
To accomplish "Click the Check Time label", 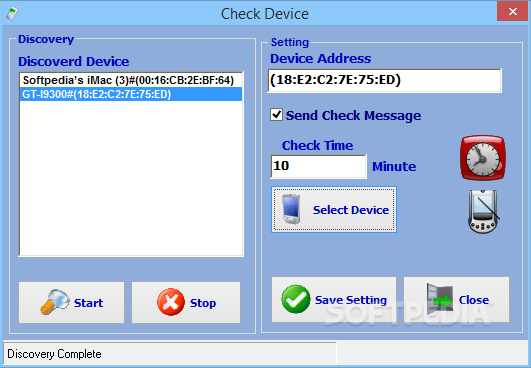I will (317, 146).
